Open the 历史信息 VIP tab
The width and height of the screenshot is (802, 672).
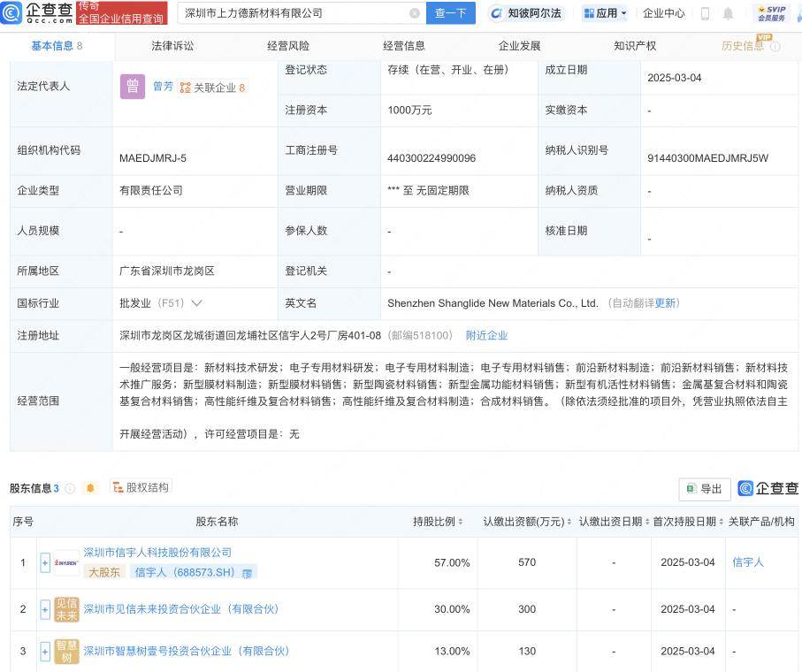(742, 46)
